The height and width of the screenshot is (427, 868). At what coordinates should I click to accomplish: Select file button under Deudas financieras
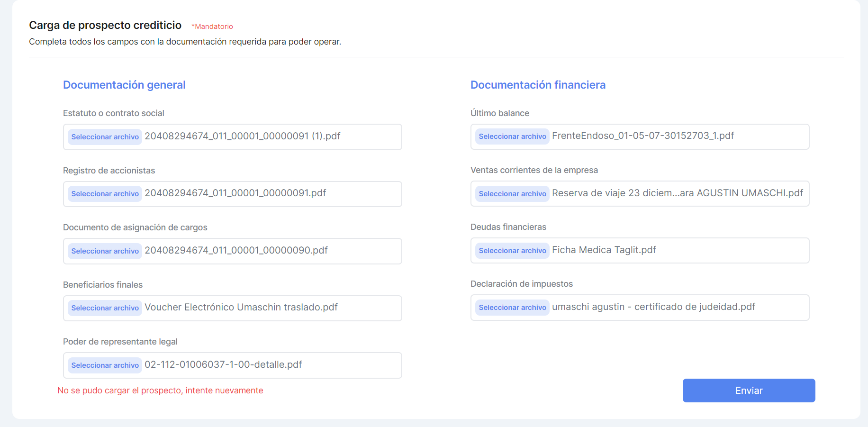(512, 251)
